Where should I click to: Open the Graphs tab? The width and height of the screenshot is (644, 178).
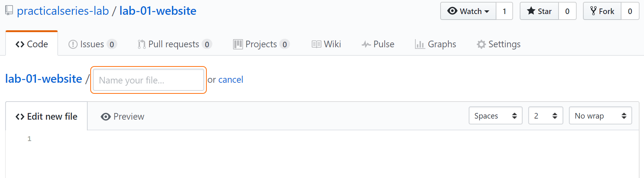[x=435, y=44]
